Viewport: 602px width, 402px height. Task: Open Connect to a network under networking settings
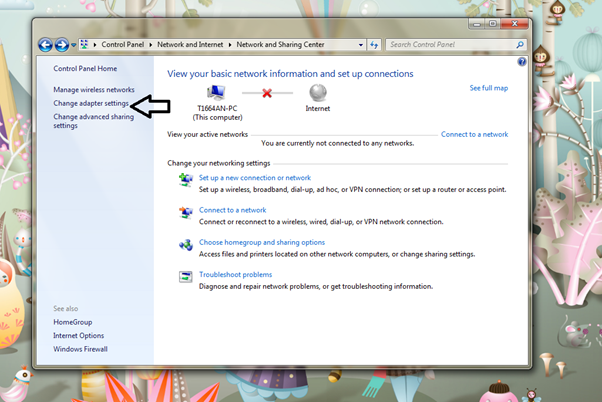coord(233,210)
